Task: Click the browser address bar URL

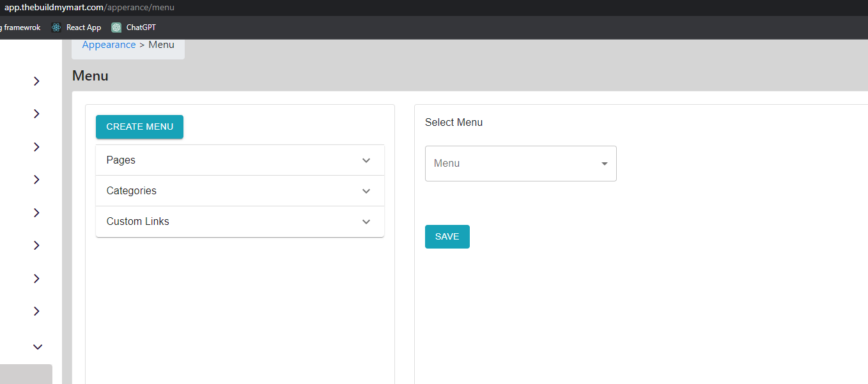Action: coord(89,8)
